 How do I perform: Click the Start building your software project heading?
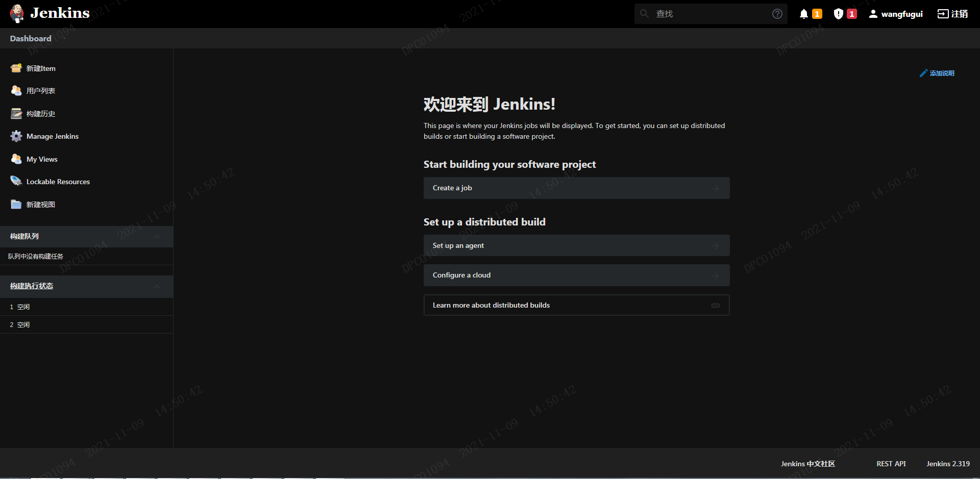click(x=509, y=164)
